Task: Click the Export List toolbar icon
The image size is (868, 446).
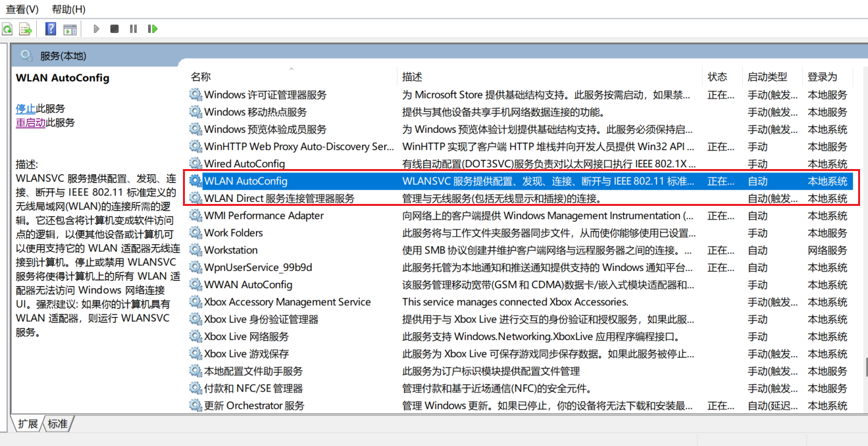Action: [26, 29]
